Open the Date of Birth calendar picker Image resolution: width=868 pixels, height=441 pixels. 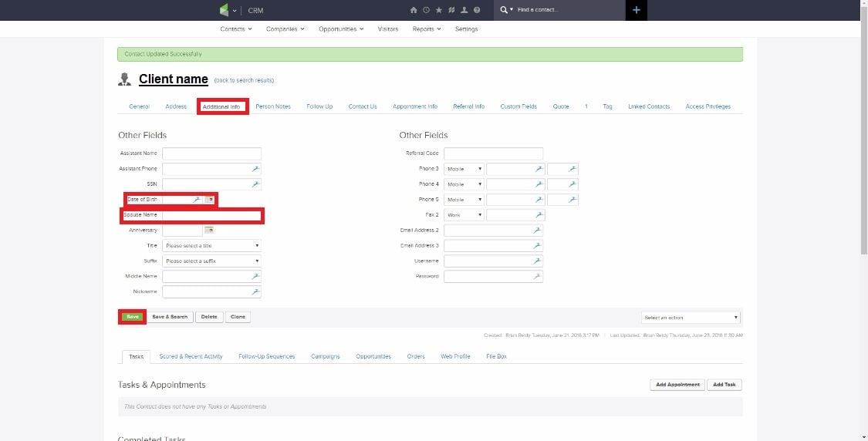(209, 200)
